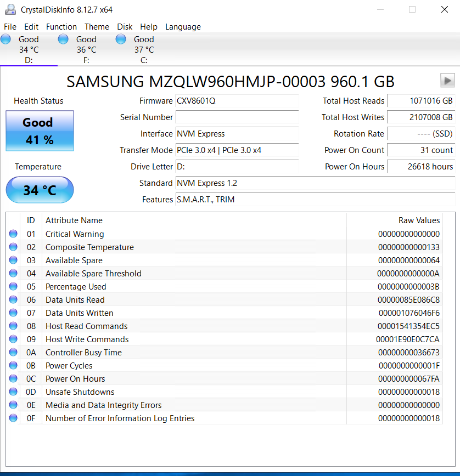Minimize the CrystalDiskInfo window
Screen dimensions: 460x476
point(380,9)
